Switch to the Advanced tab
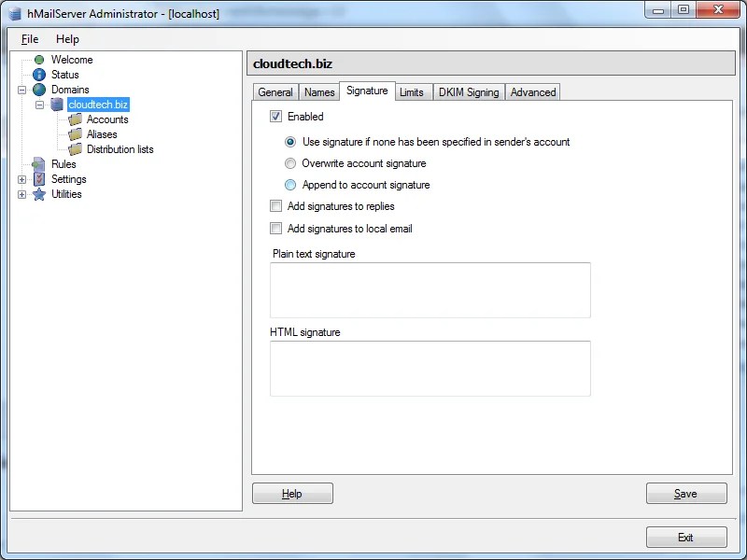The image size is (747, 560). tap(533, 91)
